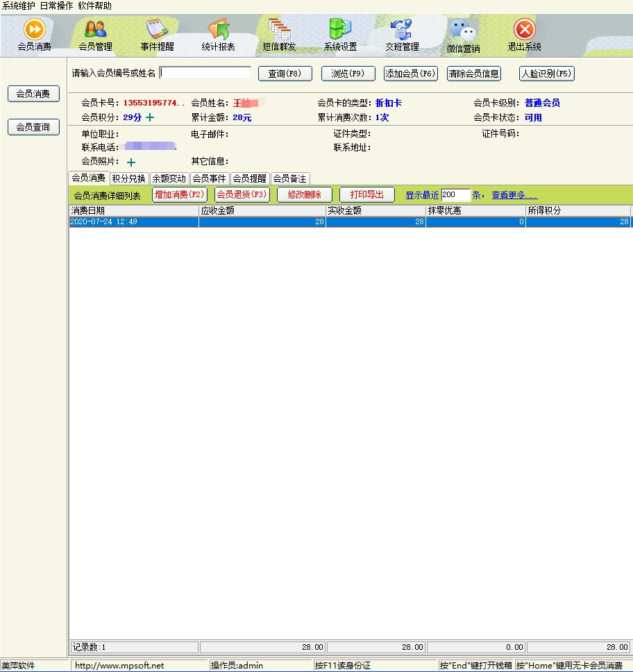The image size is (633, 672).
Task: Open the 会员消费 toolbar icon
Action: [34, 30]
